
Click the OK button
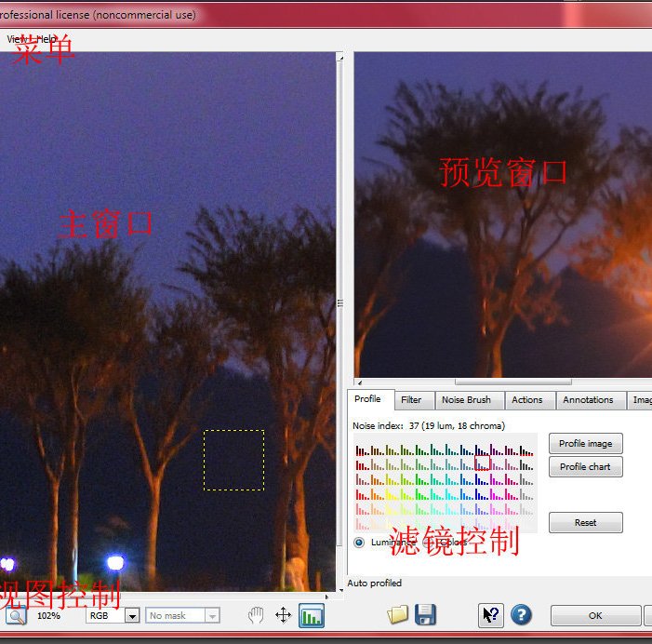pos(595,615)
